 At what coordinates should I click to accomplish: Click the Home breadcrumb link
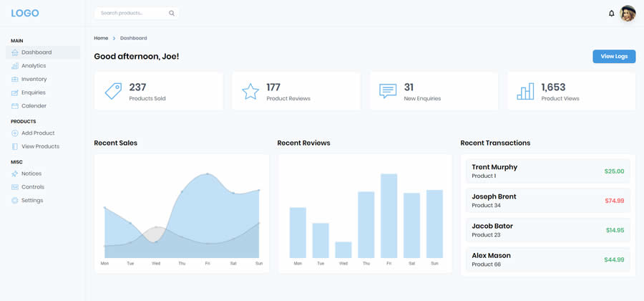click(101, 38)
